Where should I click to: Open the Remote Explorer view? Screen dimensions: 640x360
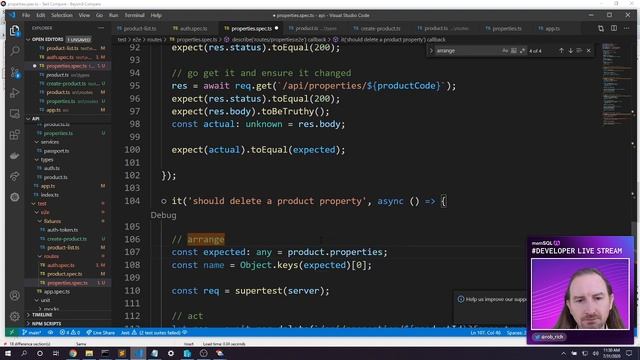coord(15,114)
